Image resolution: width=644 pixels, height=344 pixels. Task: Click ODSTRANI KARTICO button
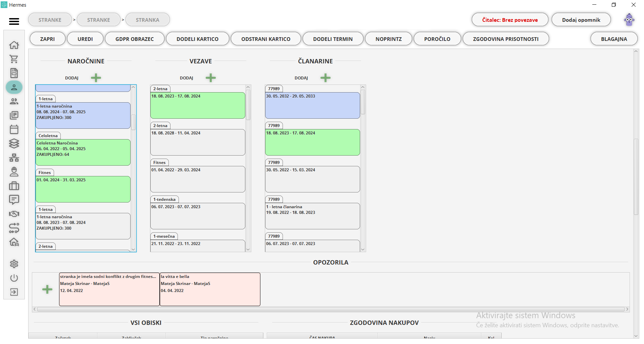coord(266,39)
